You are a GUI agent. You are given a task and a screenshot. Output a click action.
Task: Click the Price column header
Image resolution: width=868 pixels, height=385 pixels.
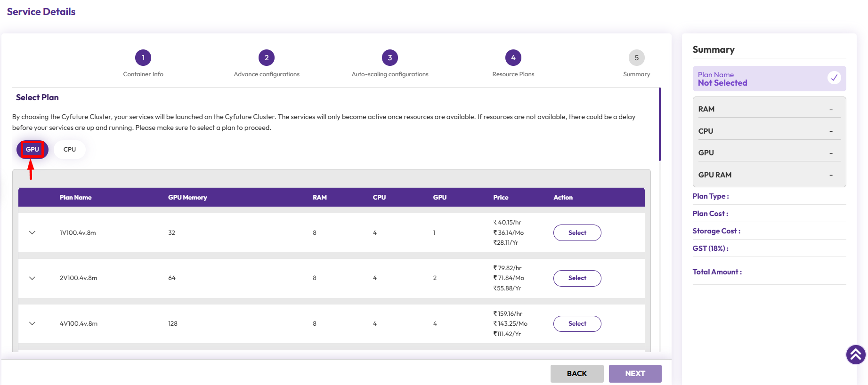pyautogui.click(x=501, y=198)
